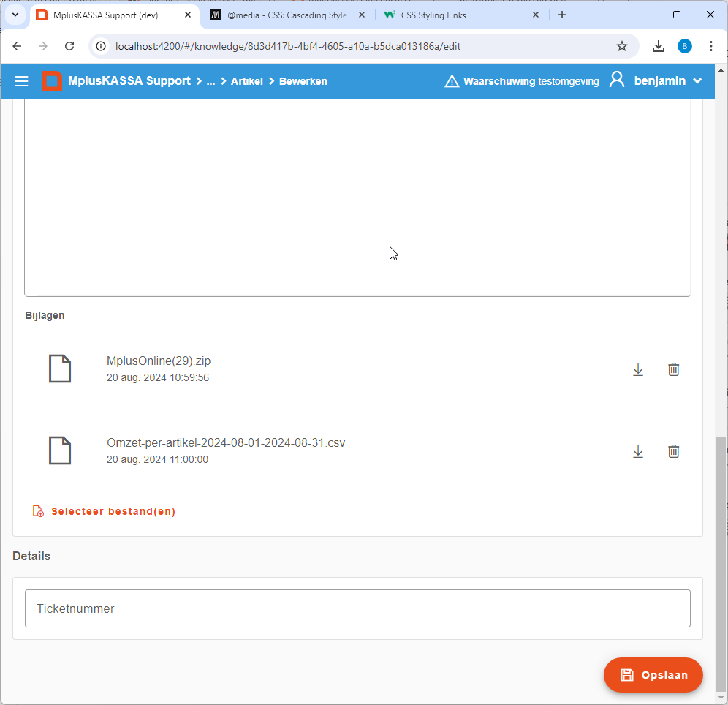Switch to the @media CSS tab

pyautogui.click(x=287, y=15)
